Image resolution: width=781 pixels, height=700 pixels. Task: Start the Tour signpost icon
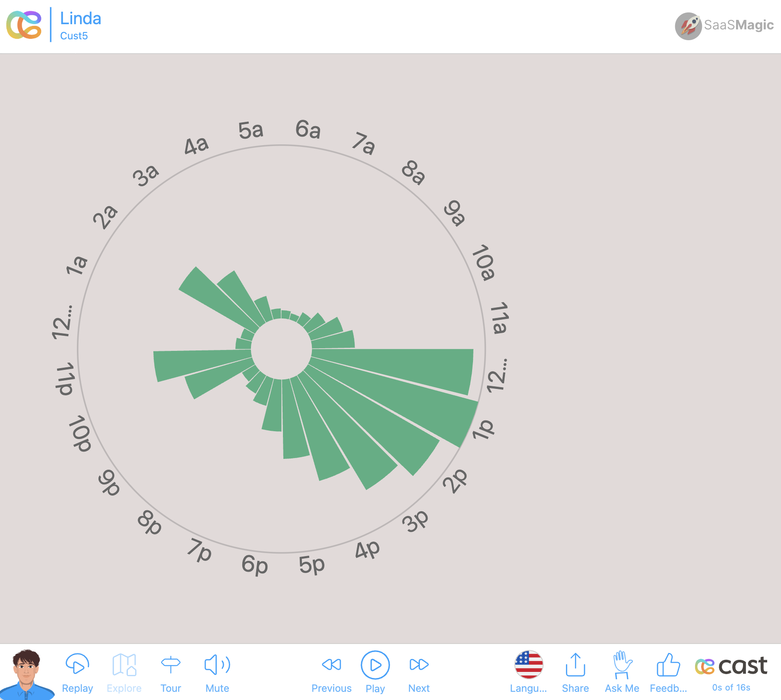(x=171, y=665)
